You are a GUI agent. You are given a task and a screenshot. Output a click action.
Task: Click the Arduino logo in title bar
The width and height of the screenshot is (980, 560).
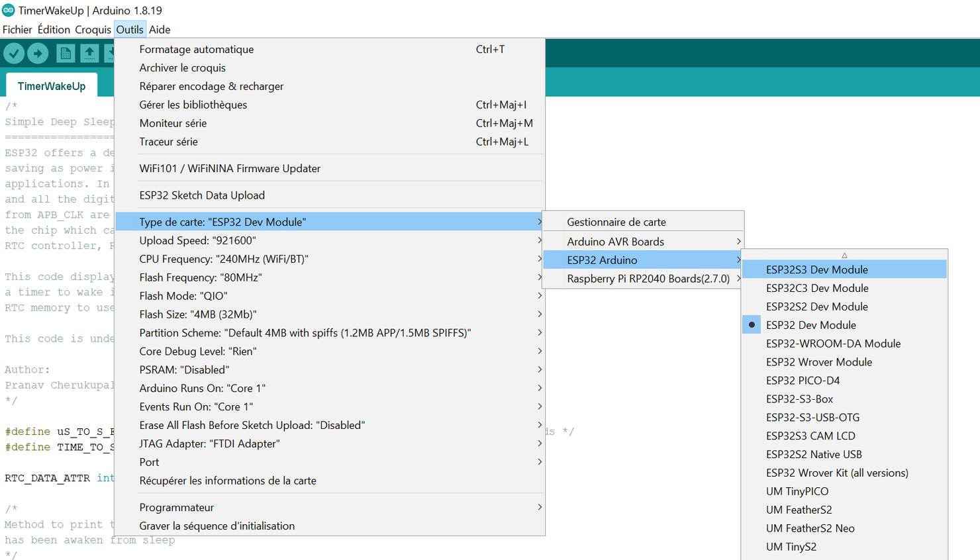point(9,10)
